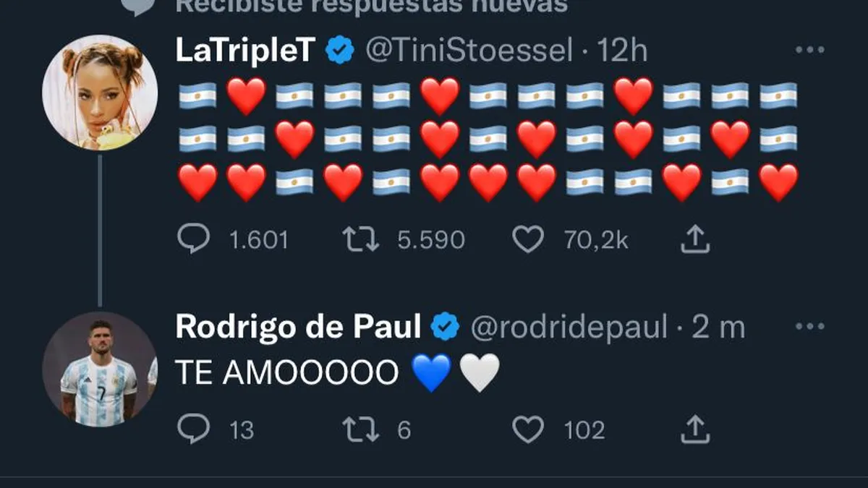Screen dimensions: 868x488
Task: Click the Rodrigo de Paul display name
Action: [298, 328]
